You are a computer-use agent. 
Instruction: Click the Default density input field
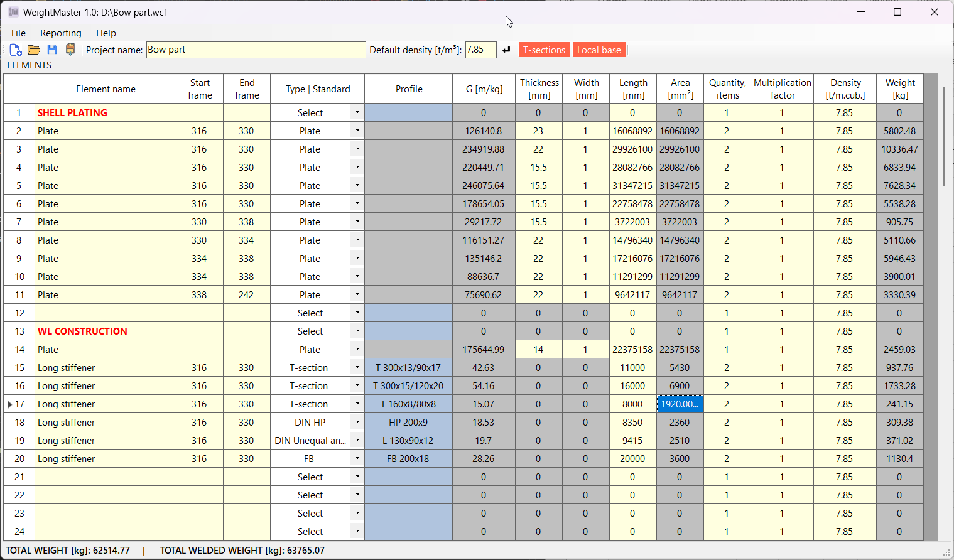coord(480,50)
